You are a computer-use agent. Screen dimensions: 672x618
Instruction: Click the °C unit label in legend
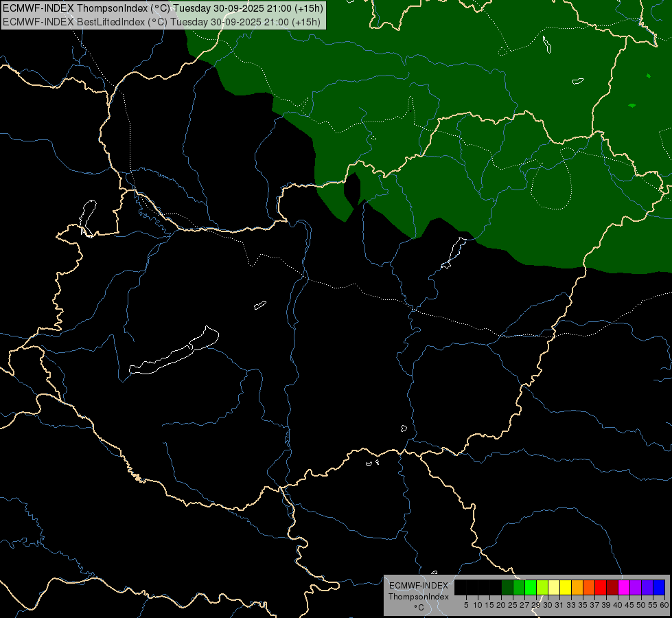[x=419, y=608]
